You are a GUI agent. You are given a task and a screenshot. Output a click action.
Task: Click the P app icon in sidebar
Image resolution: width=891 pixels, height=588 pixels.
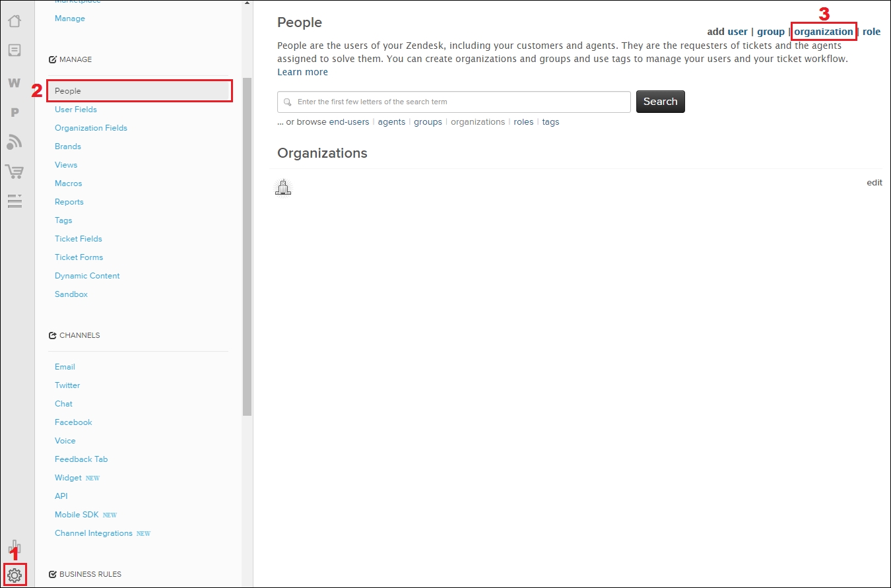15,113
